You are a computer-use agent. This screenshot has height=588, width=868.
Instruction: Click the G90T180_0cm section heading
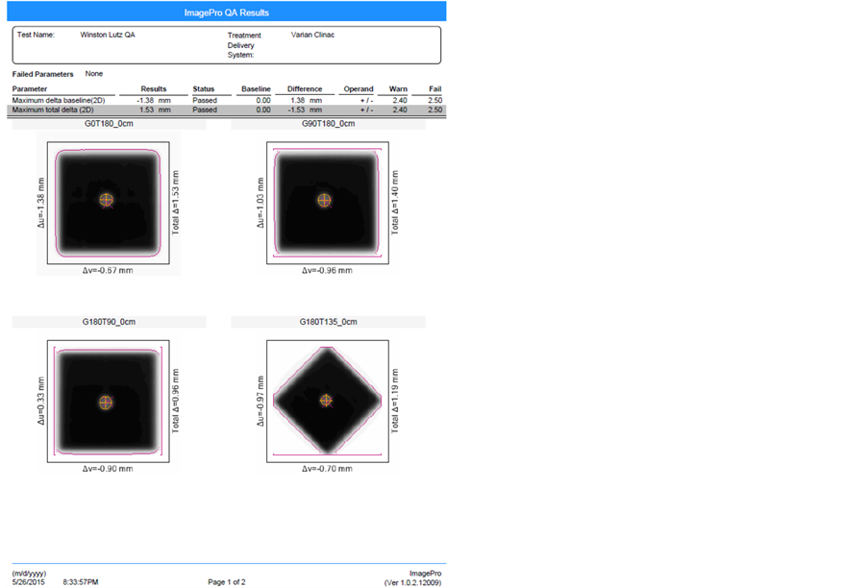coord(329,124)
